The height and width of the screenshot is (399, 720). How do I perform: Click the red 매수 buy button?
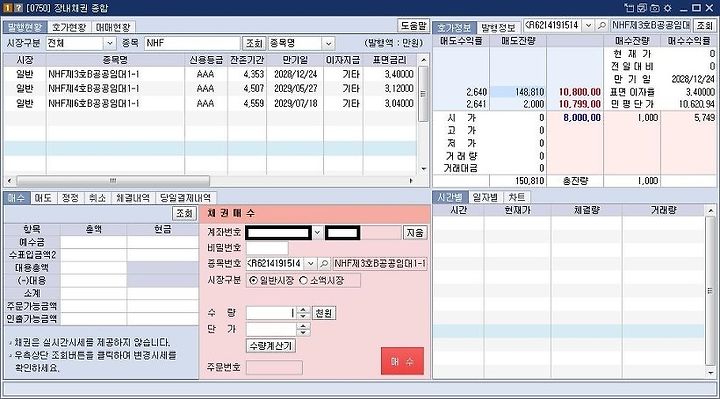point(402,361)
